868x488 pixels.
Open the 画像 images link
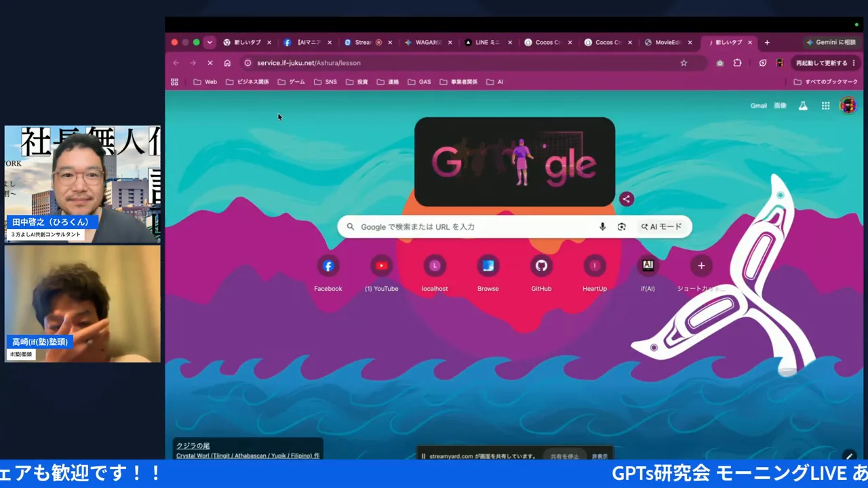pos(781,106)
